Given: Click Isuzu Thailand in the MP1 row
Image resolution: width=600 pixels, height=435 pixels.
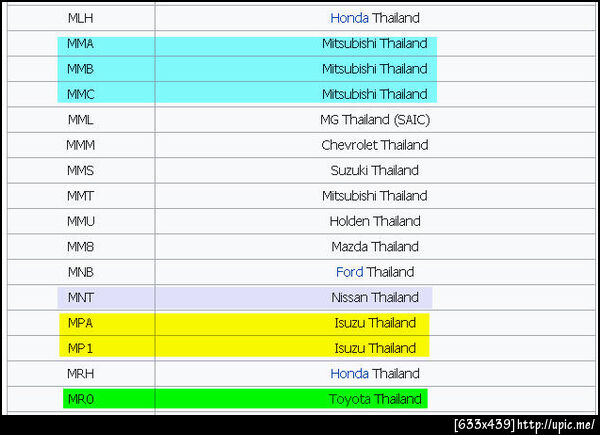Looking at the screenshot, I should point(375,348).
